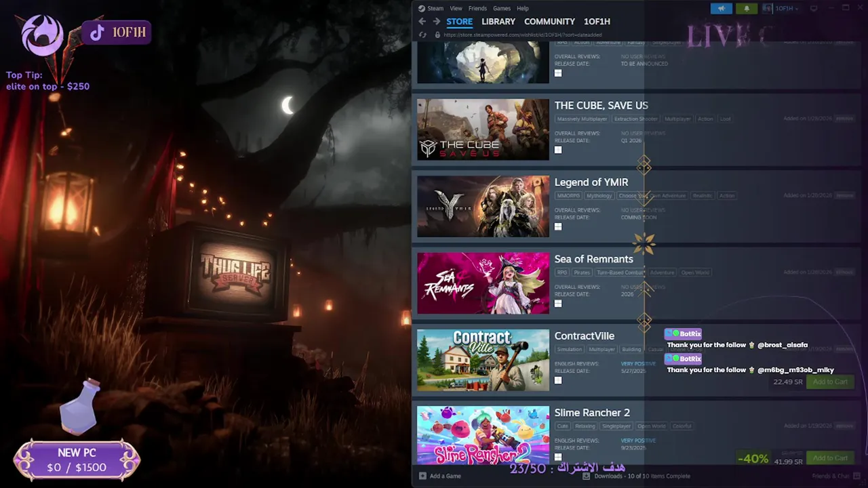Image resolution: width=868 pixels, height=488 pixels.
Task: Click Sea of Remnants thumbnail
Action: pyautogui.click(x=483, y=283)
